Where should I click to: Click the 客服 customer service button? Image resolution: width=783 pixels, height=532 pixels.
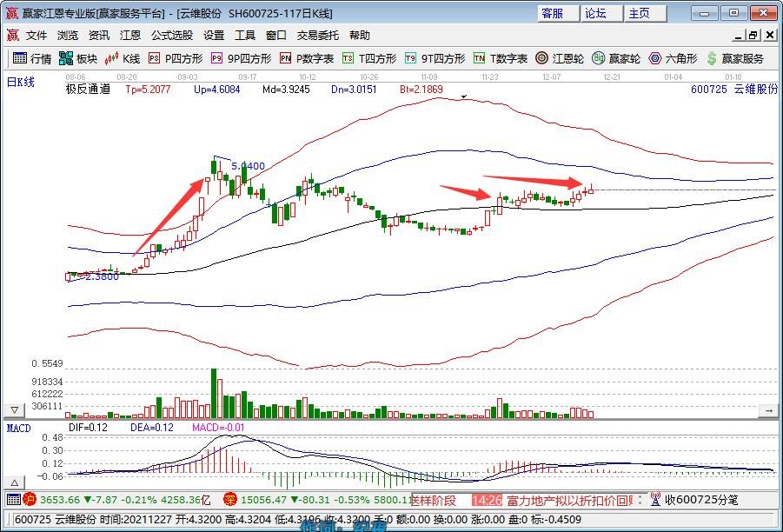pyautogui.click(x=553, y=13)
